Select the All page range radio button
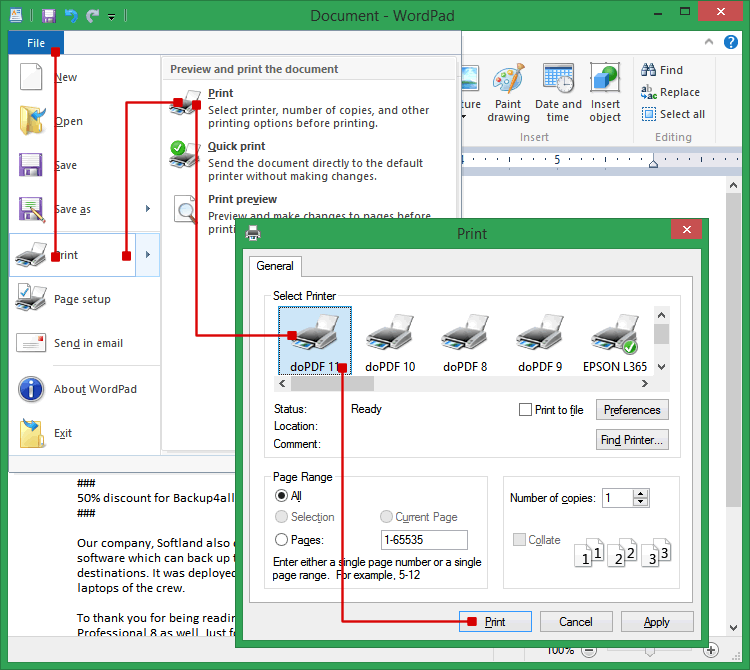Viewport: 750px width, 670px height. click(x=281, y=495)
